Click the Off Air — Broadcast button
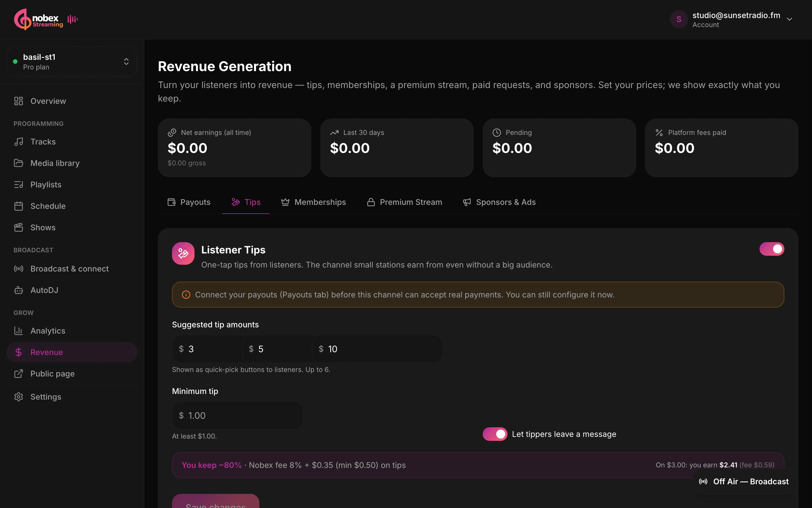The image size is (812, 508). (744, 481)
